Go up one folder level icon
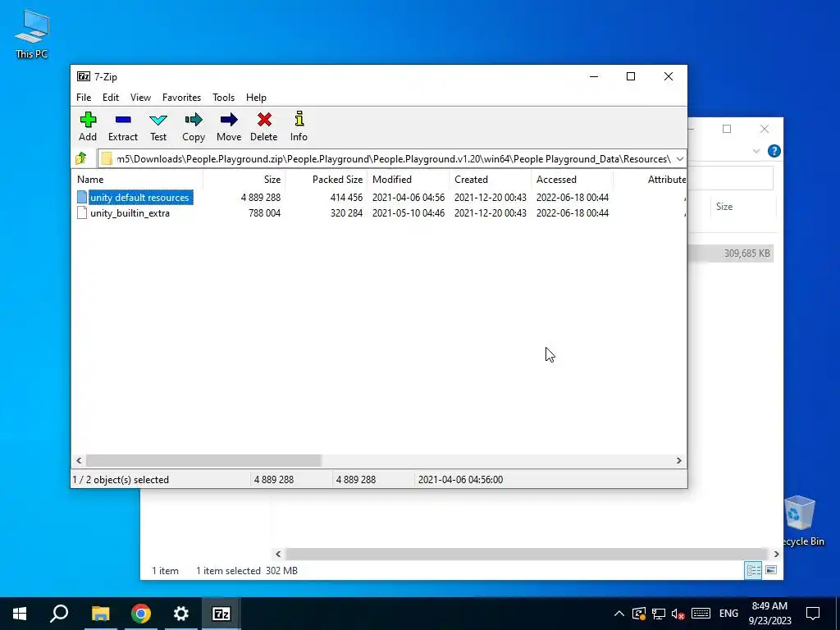The image size is (840, 630). tap(81, 158)
